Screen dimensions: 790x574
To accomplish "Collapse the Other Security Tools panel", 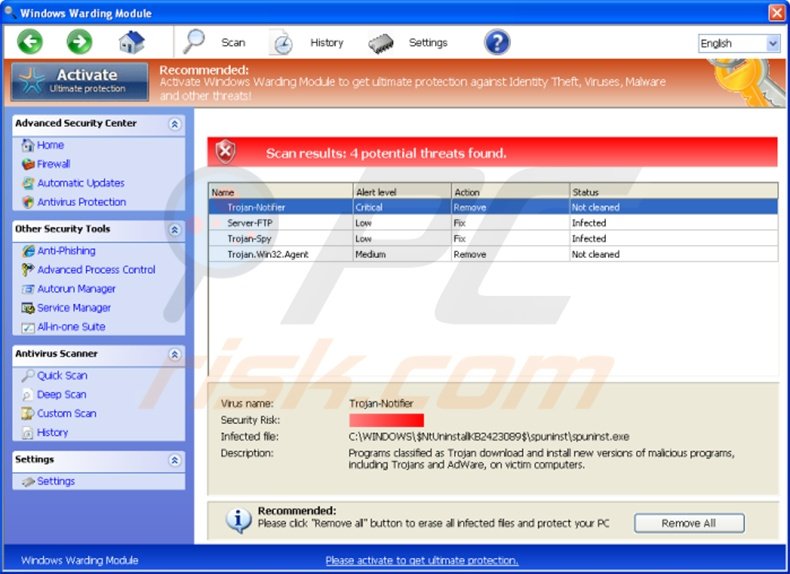I will [x=175, y=230].
